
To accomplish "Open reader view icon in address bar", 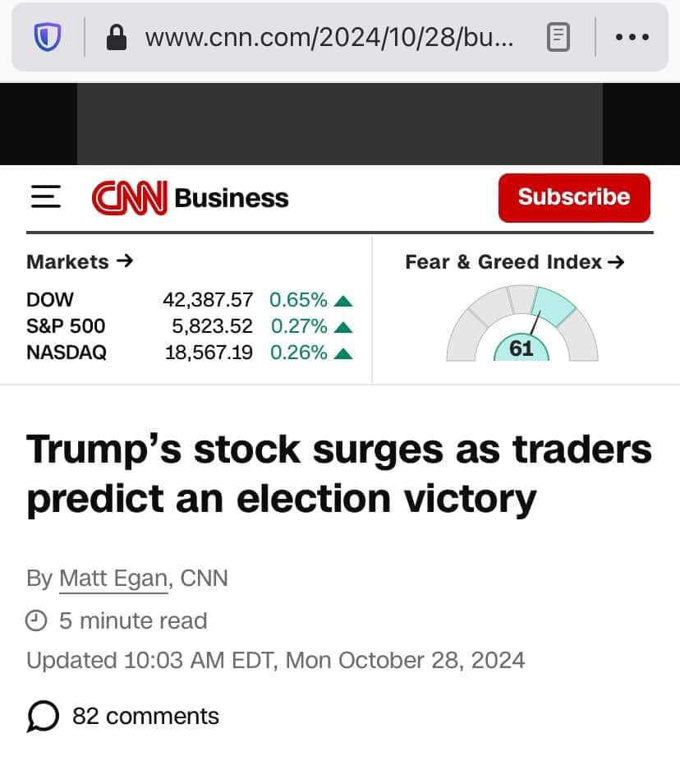I will click(x=558, y=37).
